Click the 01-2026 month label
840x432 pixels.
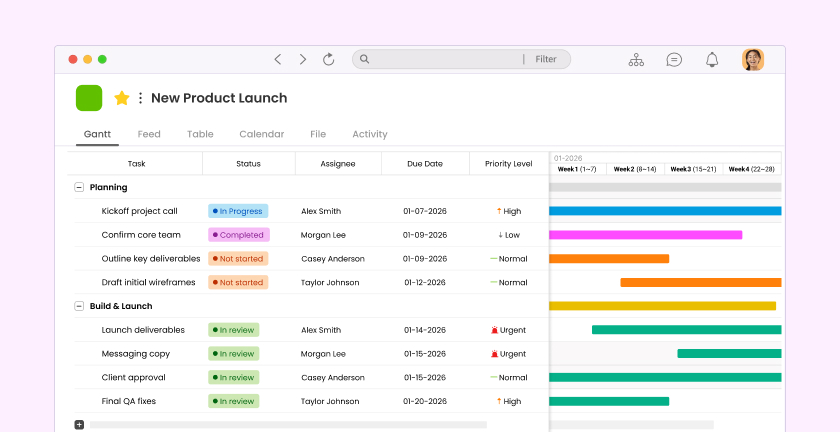568,158
